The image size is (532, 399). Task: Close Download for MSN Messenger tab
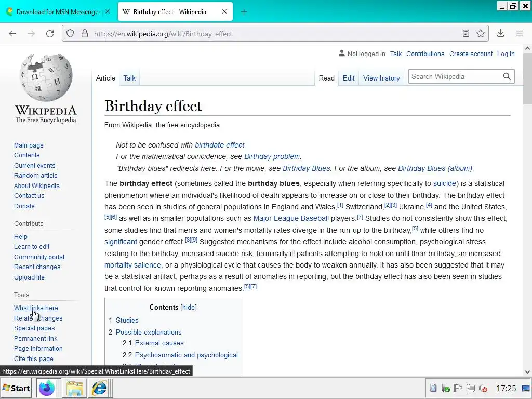108,12
